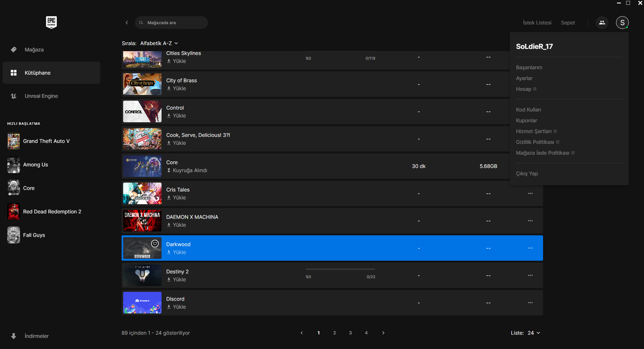Open Cris Tales thumbnail
Image resolution: width=644 pixels, height=349 pixels.
coord(142,193)
